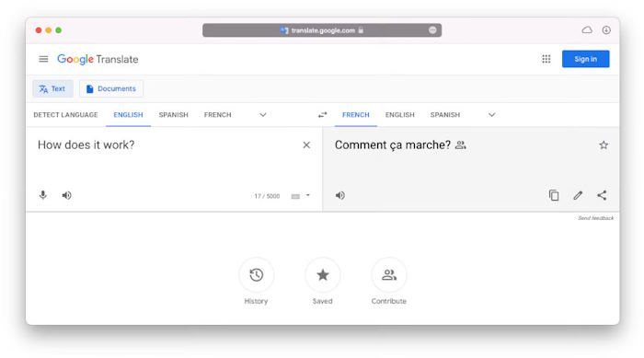The width and height of the screenshot is (644, 358).
Task: Start voice input with microphone
Action: pos(42,195)
